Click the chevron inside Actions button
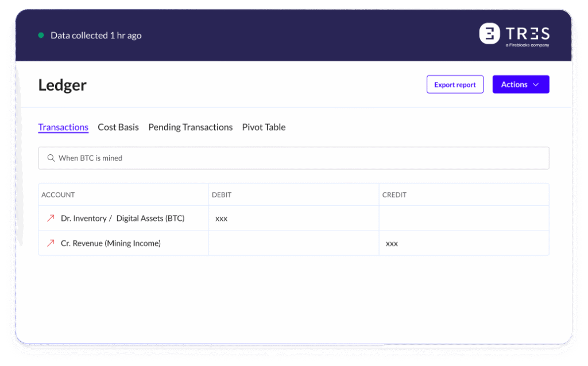This screenshot has height=366, width=588. point(536,84)
